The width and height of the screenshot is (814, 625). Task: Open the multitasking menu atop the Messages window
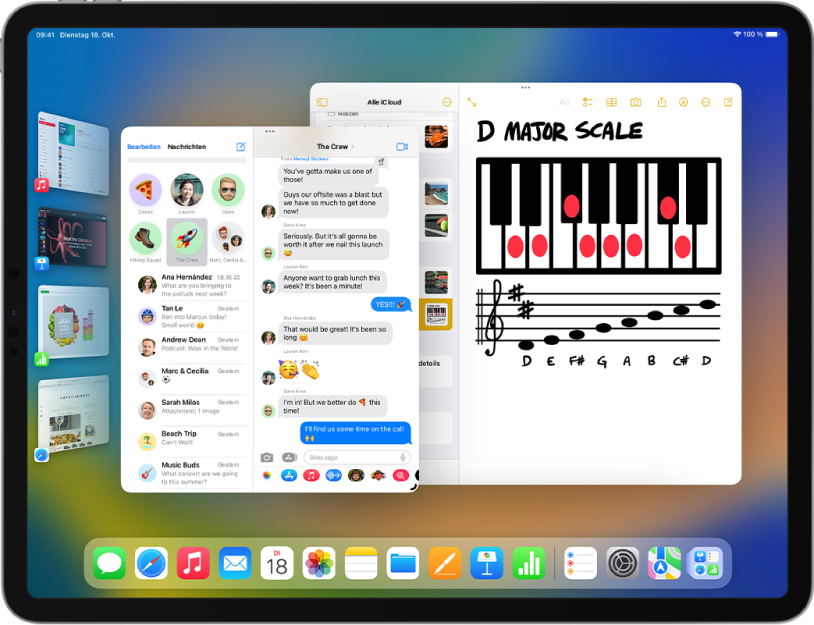click(268, 131)
